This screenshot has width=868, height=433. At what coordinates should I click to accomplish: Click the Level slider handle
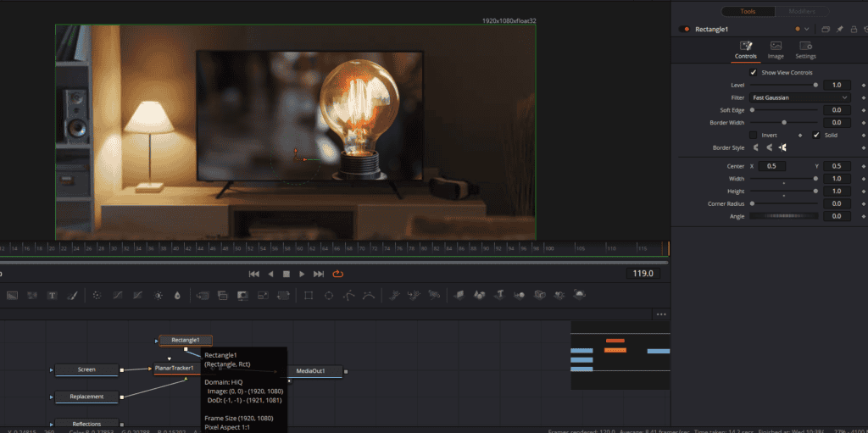(815, 86)
